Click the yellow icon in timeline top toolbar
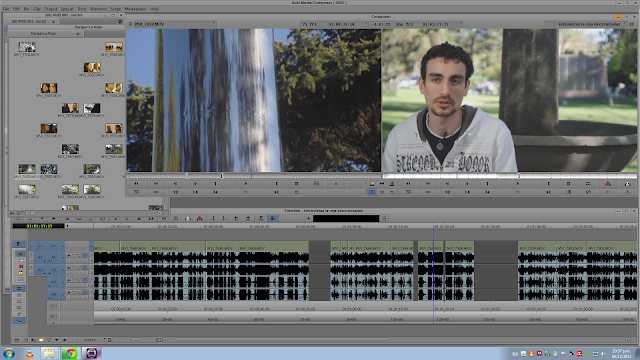Image resolution: width=640 pixels, height=360 pixels. 188,218
